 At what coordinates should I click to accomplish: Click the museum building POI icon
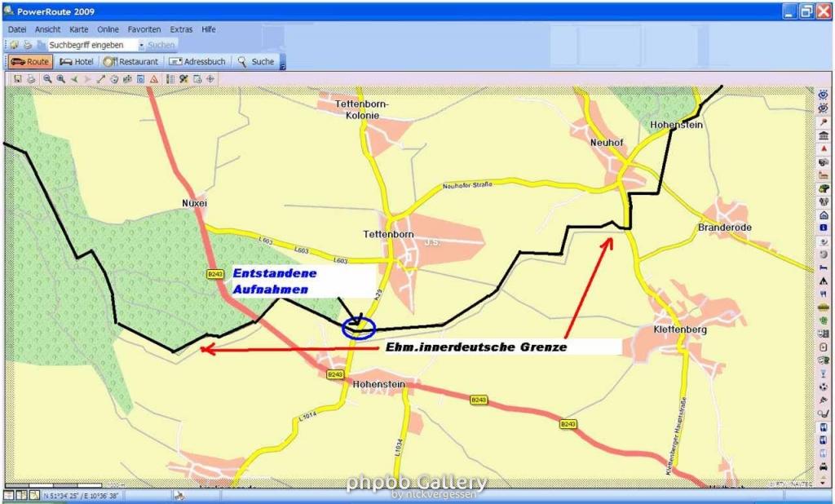pos(824,135)
